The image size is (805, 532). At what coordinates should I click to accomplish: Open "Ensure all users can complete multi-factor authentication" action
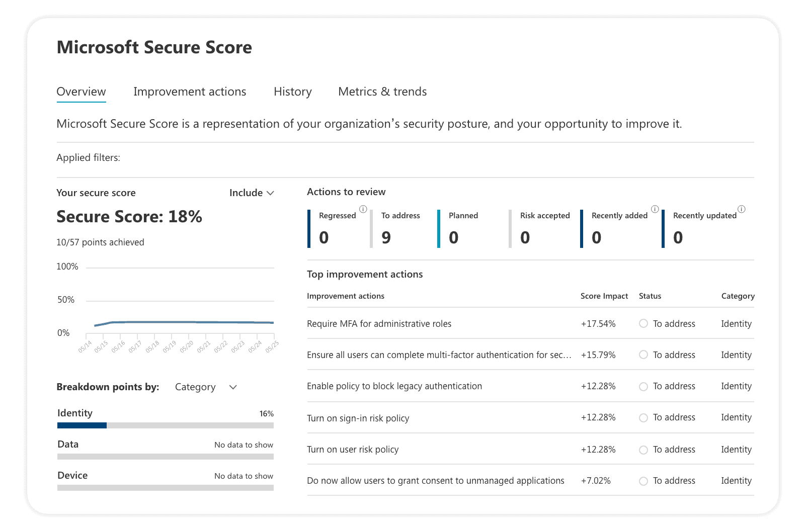(x=439, y=355)
